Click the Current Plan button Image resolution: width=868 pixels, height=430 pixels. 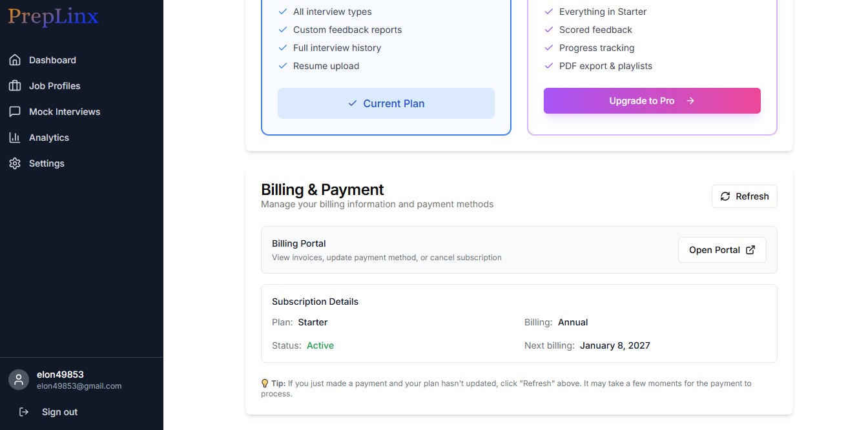click(x=386, y=103)
